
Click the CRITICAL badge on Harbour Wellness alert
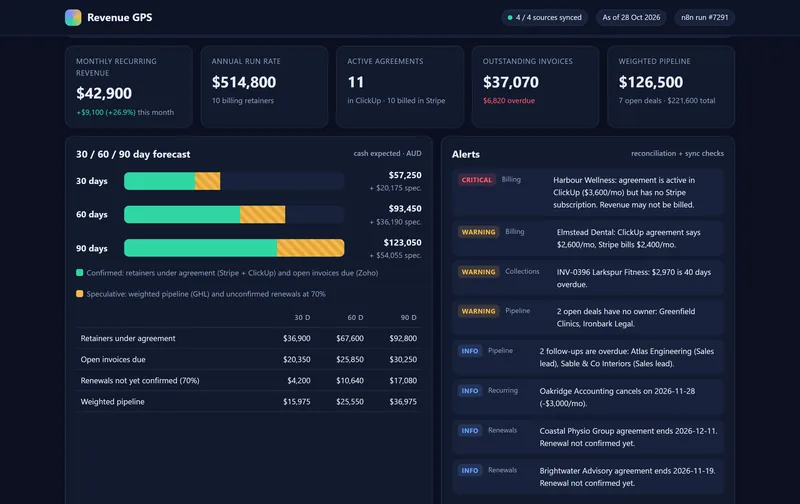[x=477, y=180]
